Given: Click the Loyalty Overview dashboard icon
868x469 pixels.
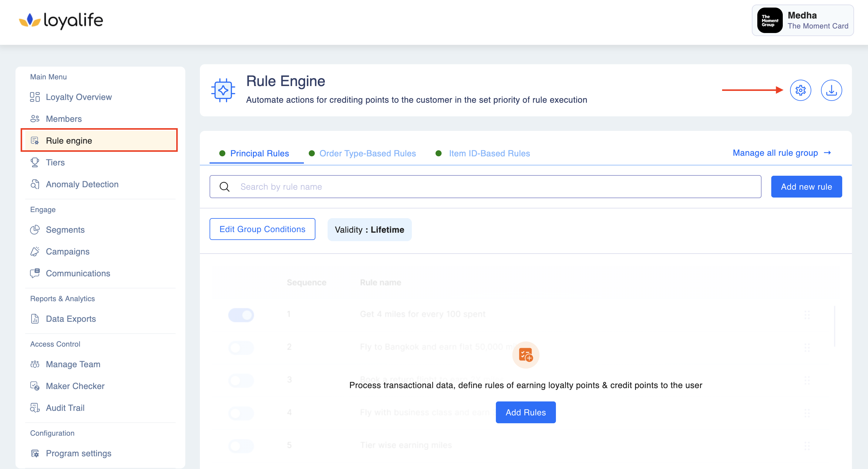Looking at the screenshot, I should tap(35, 97).
